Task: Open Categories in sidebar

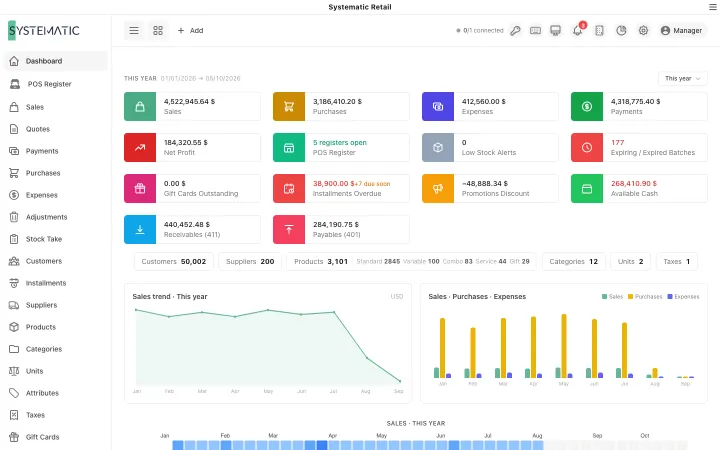Action: pyautogui.click(x=56, y=349)
